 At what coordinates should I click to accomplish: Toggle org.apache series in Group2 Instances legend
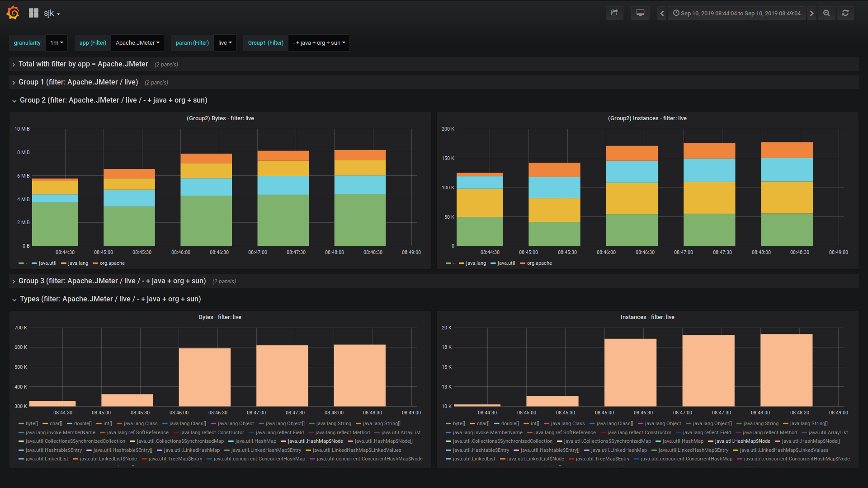click(x=539, y=263)
